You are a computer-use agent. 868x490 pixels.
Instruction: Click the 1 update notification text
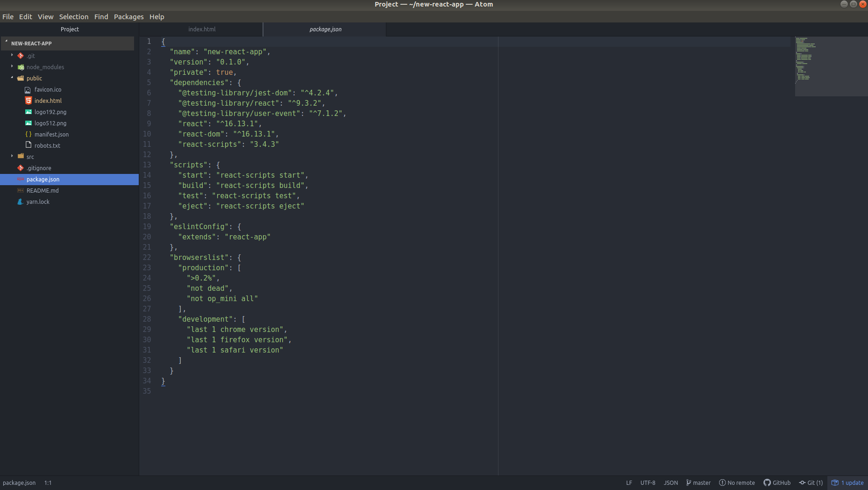click(x=853, y=483)
